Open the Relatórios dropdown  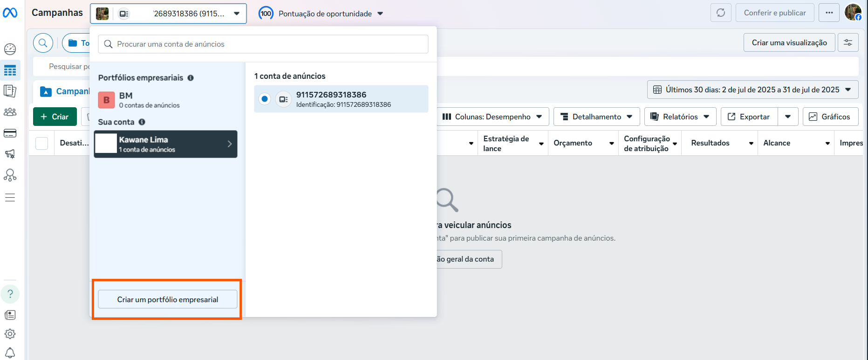(x=680, y=117)
